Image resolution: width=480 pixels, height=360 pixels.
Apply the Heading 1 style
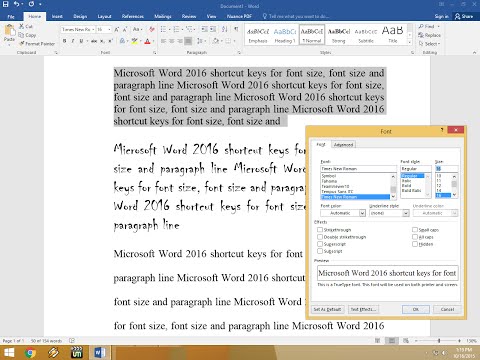click(285, 35)
